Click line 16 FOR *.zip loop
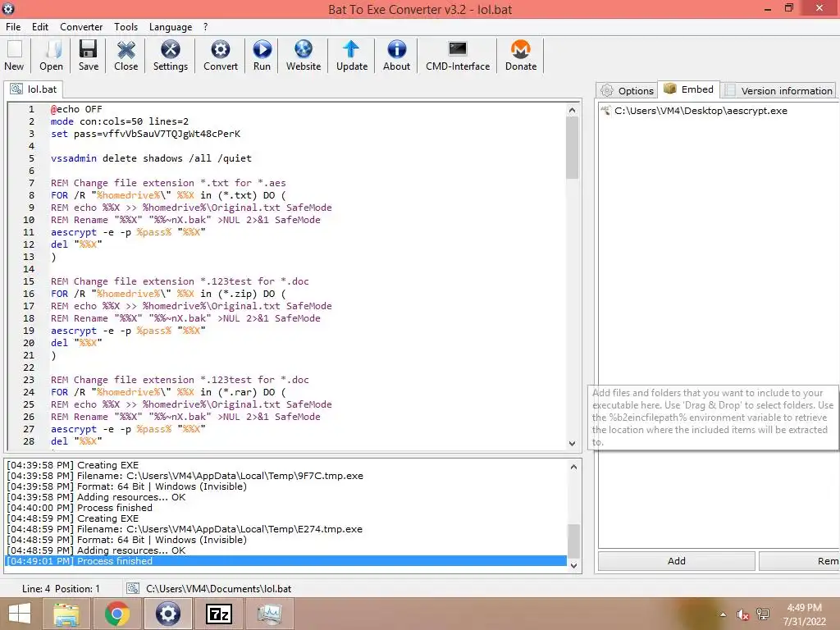 pos(168,294)
